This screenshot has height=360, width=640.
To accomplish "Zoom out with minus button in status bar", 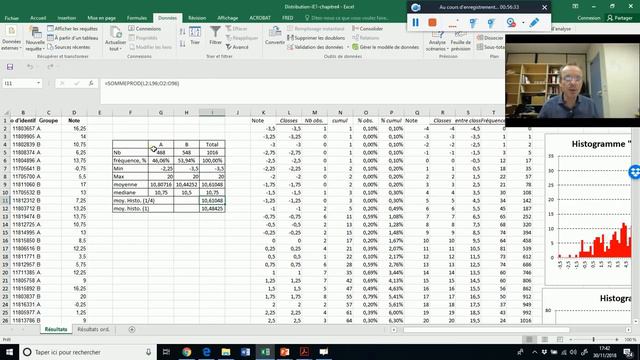I will 571,340.
